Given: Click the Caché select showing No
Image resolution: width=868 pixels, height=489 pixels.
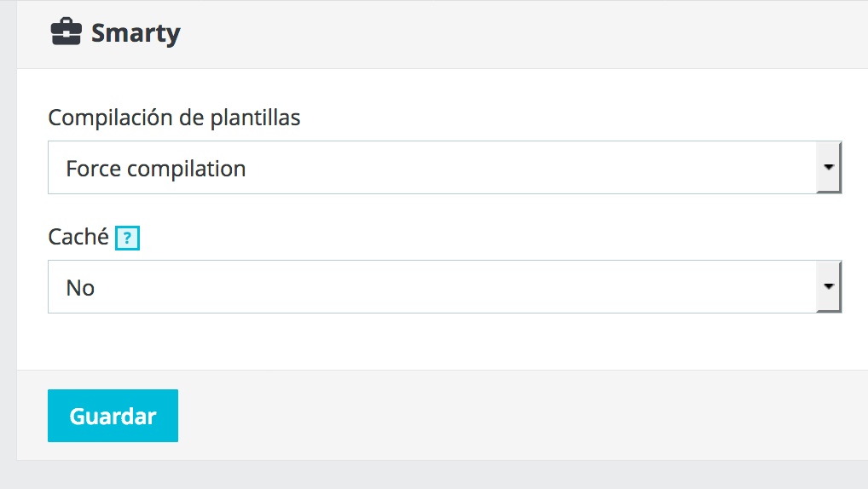Looking at the screenshot, I should pos(444,286).
